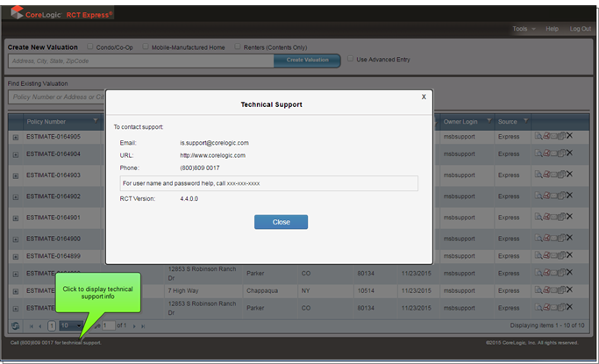Go to next page of grid

(134, 326)
